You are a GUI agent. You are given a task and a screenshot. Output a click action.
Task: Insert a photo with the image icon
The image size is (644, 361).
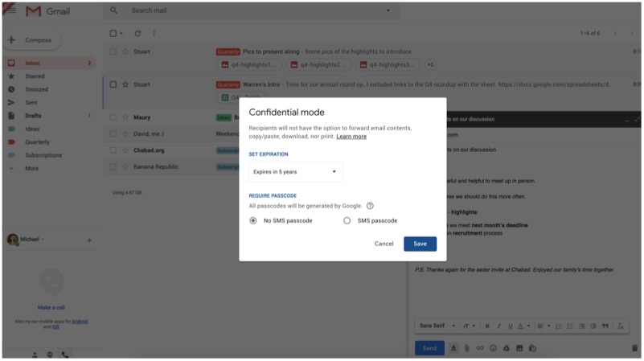coord(519,348)
